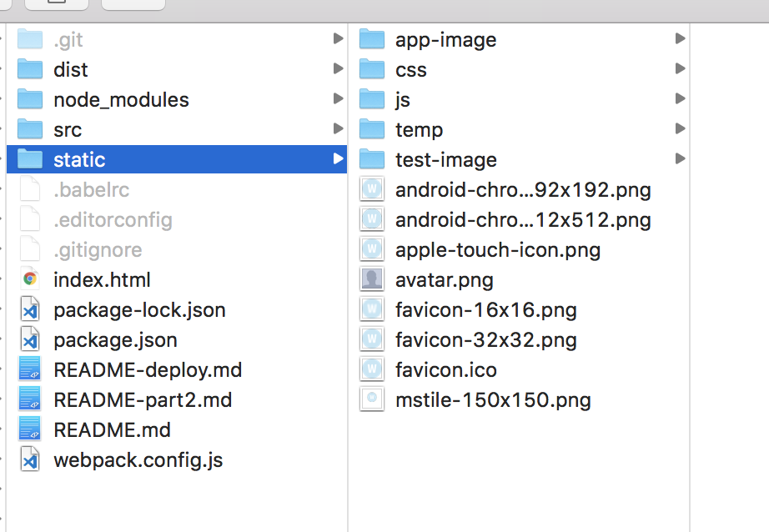Click the favicon.ico file icon
Image resolution: width=769 pixels, height=532 pixels.
[371, 370]
